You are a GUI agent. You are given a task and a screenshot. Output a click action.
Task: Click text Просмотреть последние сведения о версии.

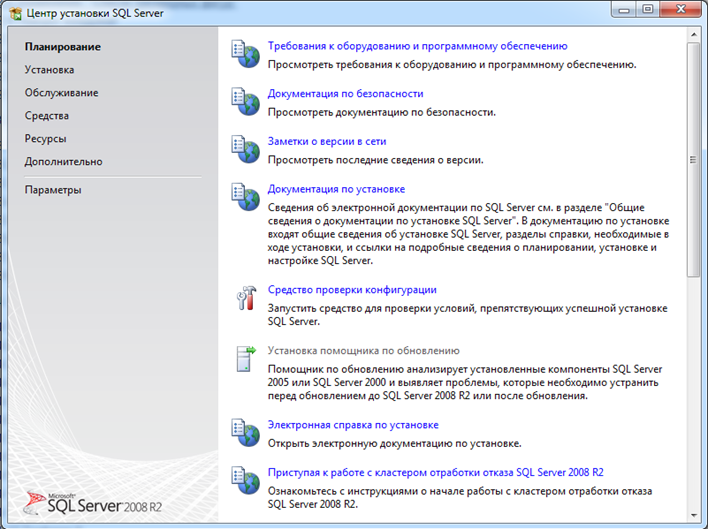tap(376, 160)
